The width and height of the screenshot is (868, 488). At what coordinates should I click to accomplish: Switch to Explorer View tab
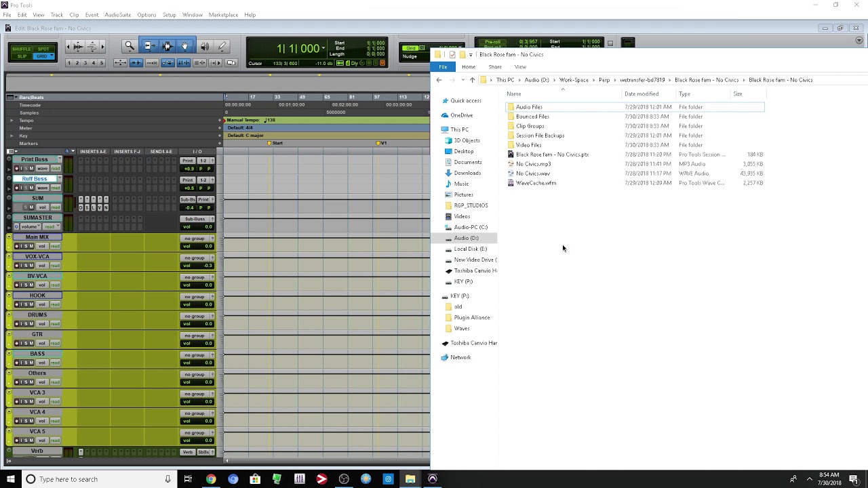tap(520, 67)
